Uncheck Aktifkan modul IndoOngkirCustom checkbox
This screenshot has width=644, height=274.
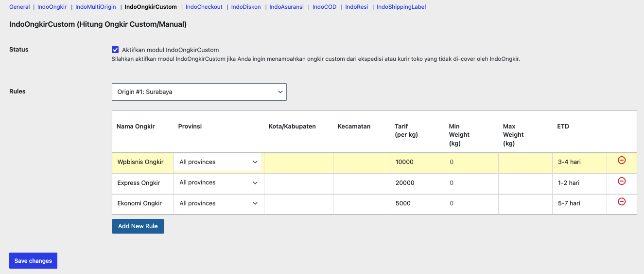pos(115,50)
